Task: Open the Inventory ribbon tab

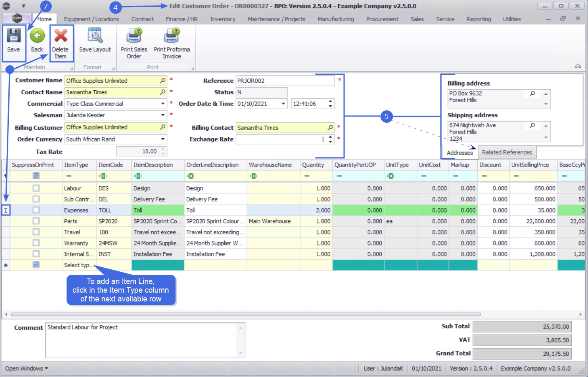Action: coord(223,19)
